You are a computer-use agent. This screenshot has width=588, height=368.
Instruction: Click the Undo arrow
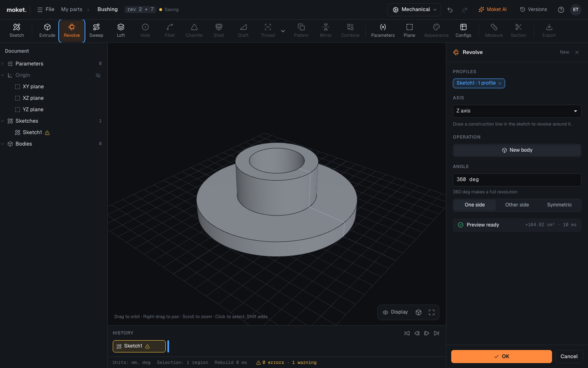pyautogui.click(x=450, y=9)
